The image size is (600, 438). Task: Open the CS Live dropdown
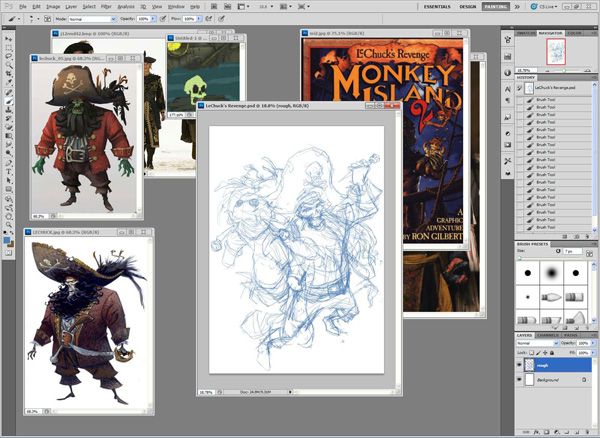545,7
